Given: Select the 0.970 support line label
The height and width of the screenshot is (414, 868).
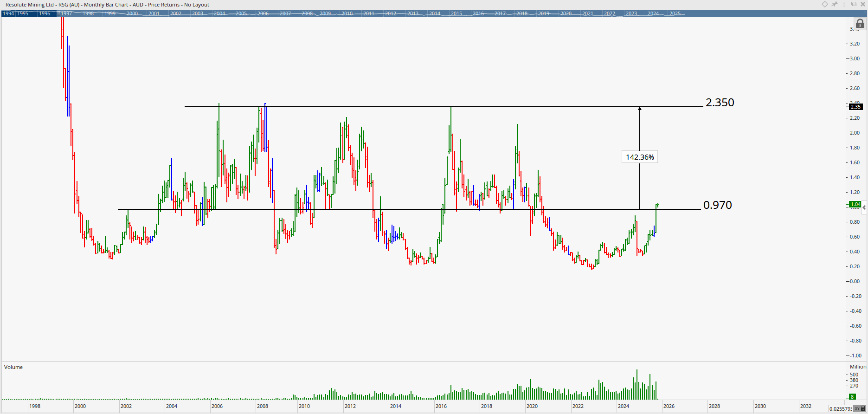Looking at the screenshot, I should [717, 205].
